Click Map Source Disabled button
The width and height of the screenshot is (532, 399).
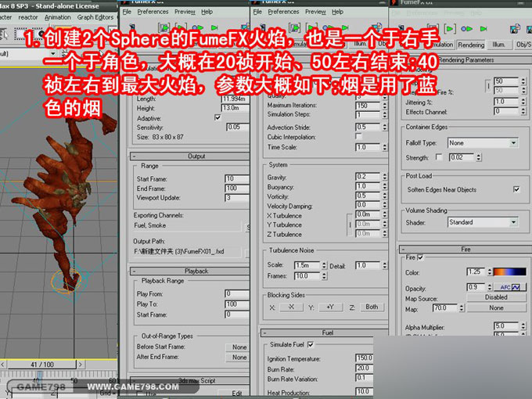point(496,297)
